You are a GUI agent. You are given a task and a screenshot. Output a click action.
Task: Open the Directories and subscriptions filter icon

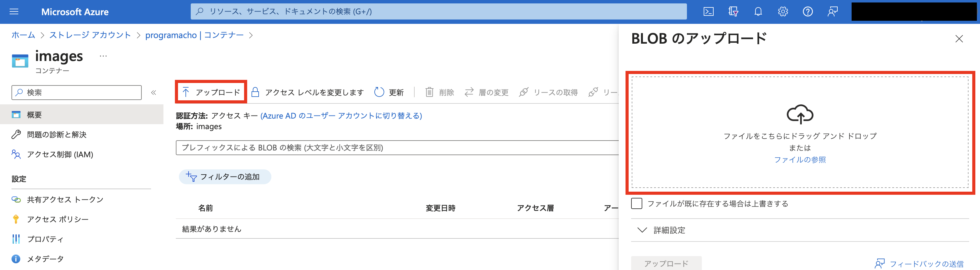pos(733,12)
